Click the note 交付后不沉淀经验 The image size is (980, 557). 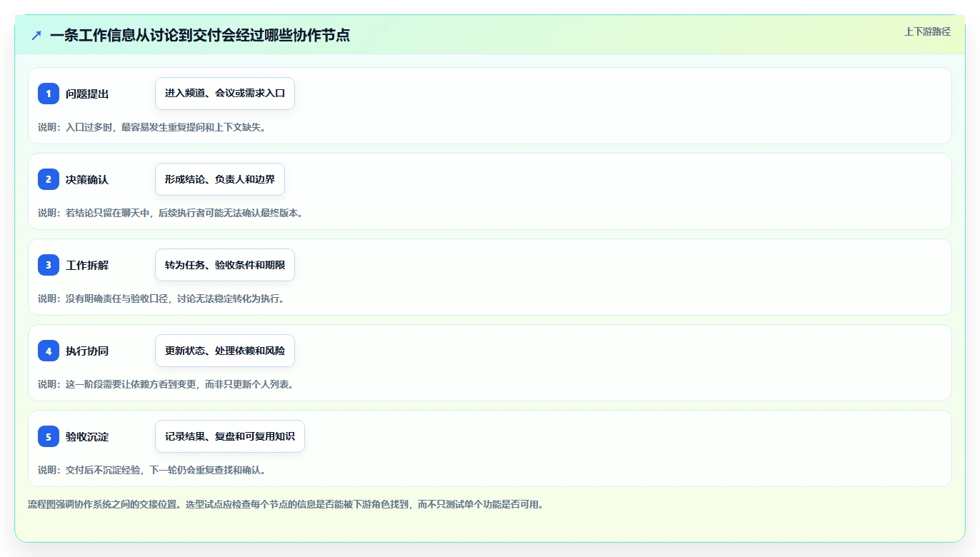[x=151, y=470]
